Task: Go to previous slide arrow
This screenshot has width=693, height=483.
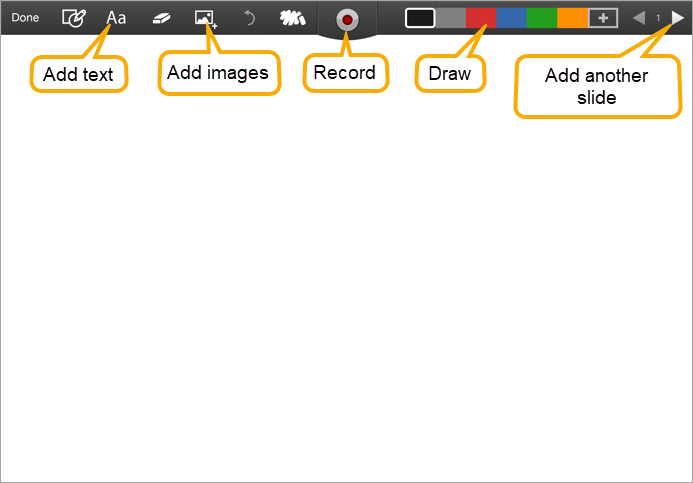Action: [639, 18]
